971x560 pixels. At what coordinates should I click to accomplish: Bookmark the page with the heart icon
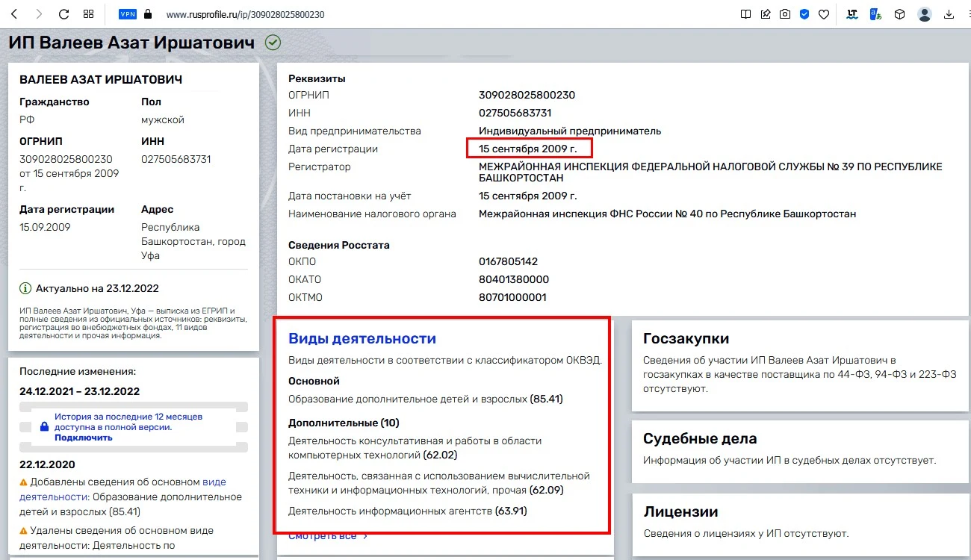pos(824,14)
